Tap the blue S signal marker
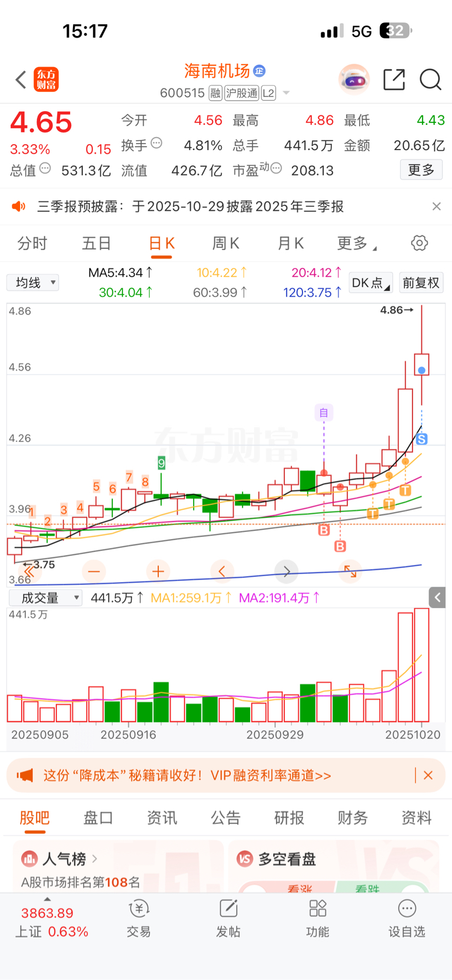 pyautogui.click(x=421, y=439)
